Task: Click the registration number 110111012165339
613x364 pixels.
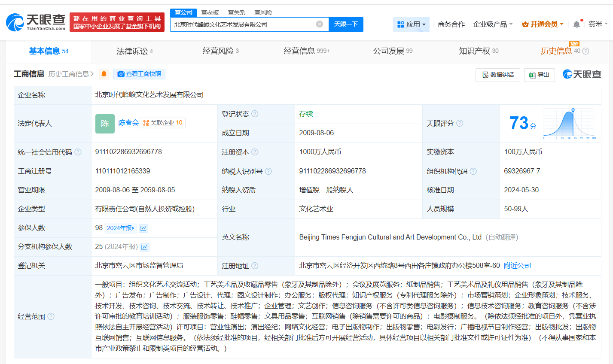Action: point(122,171)
